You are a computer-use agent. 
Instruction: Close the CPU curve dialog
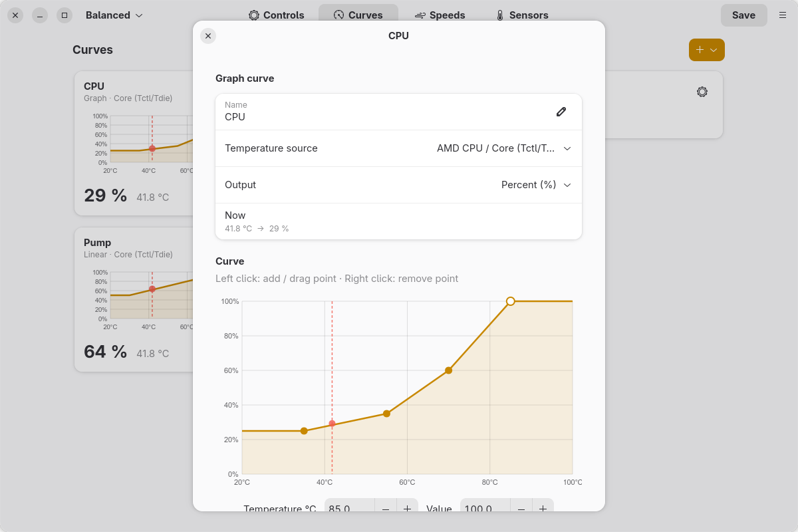pyautogui.click(x=208, y=36)
